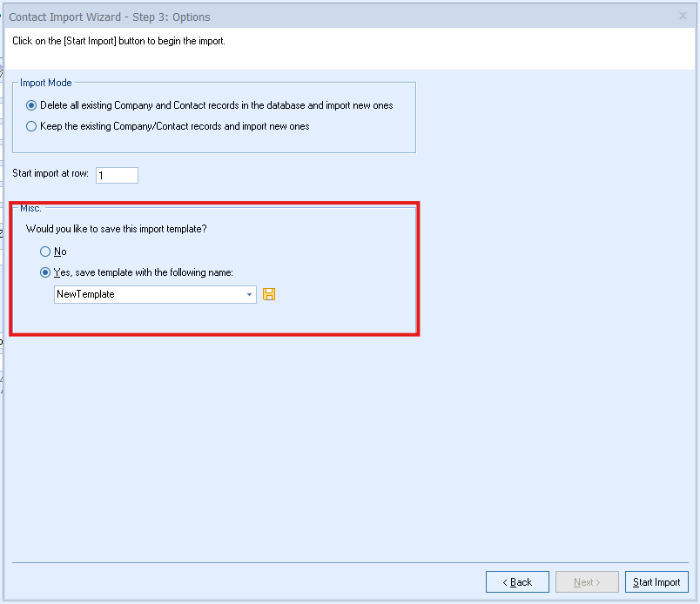Focus the Start import at row field
This screenshot has height=604, width=700.
pos(117,175)
